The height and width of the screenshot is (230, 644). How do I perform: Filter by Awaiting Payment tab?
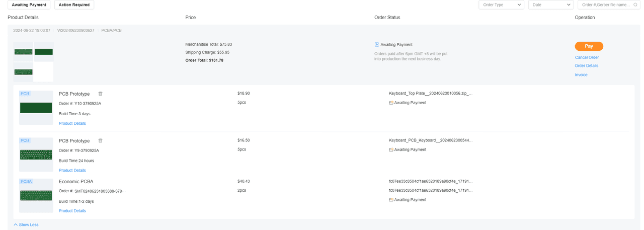29,5
